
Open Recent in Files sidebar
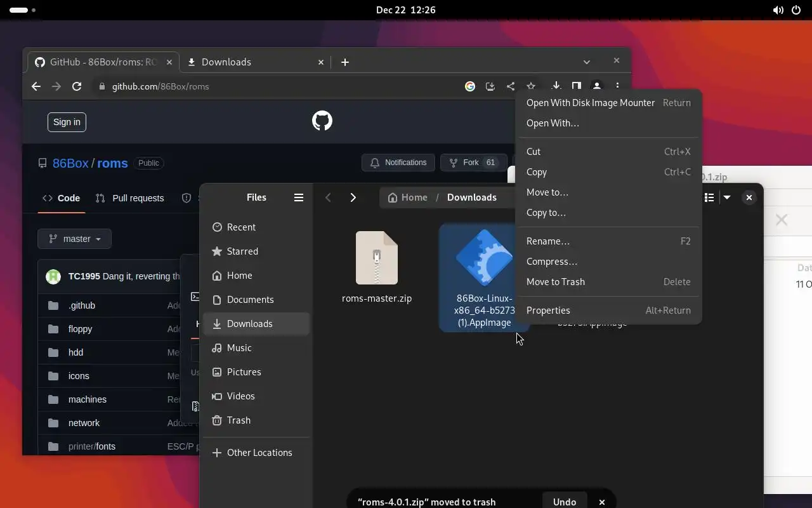[x=256, y=227]
